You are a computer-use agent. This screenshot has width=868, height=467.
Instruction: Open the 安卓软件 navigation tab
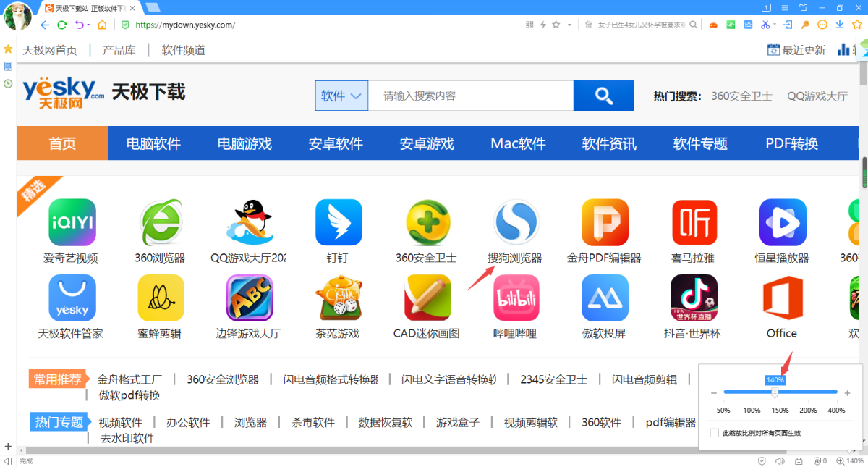(336, 143)
